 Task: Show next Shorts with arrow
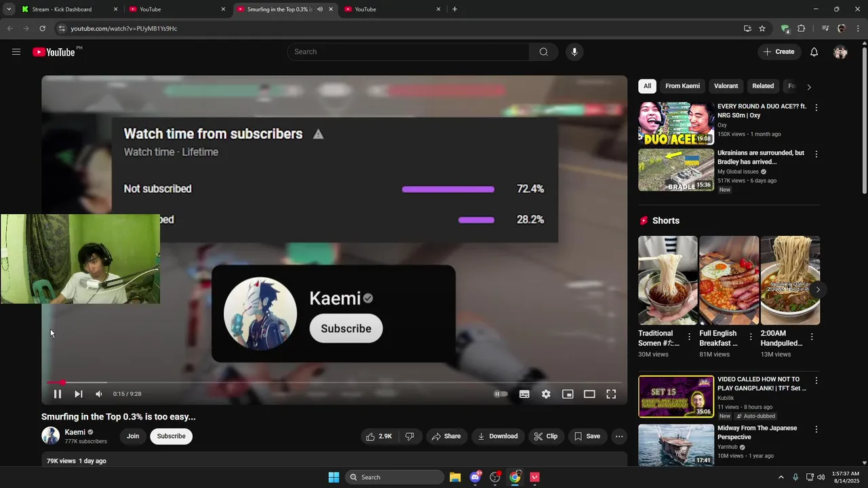pos(818,289)
